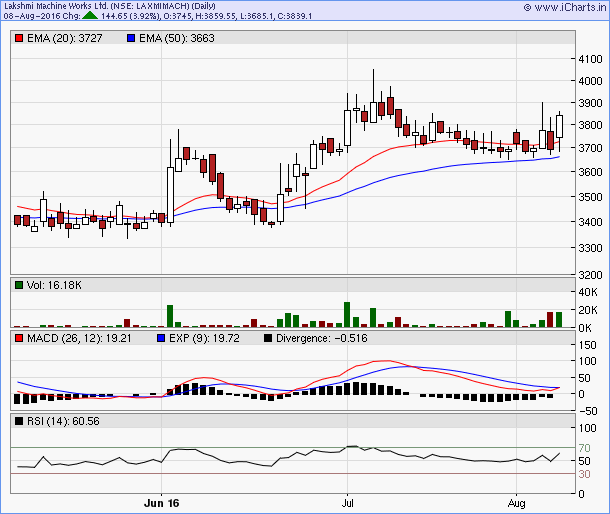Click the 3900 price axis label
Image resolution: width=610 pixels, height=514 pixels.
click(590, 103)
